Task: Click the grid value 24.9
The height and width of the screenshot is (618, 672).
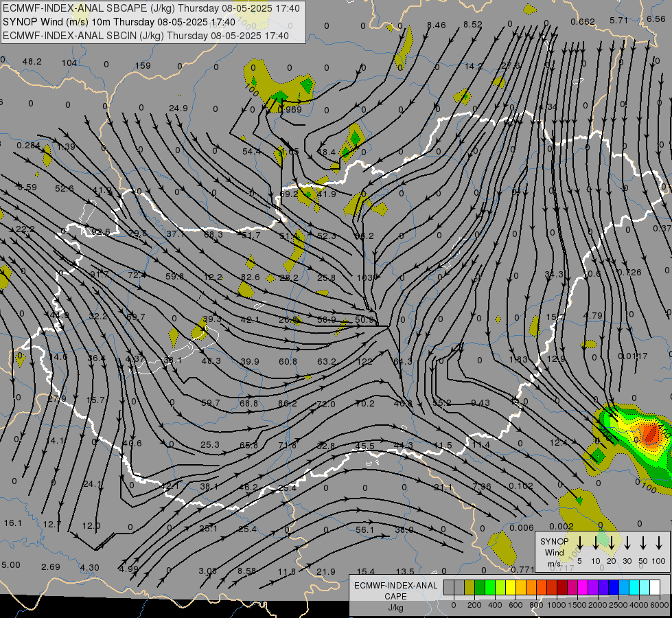Action: click(178, 108)
